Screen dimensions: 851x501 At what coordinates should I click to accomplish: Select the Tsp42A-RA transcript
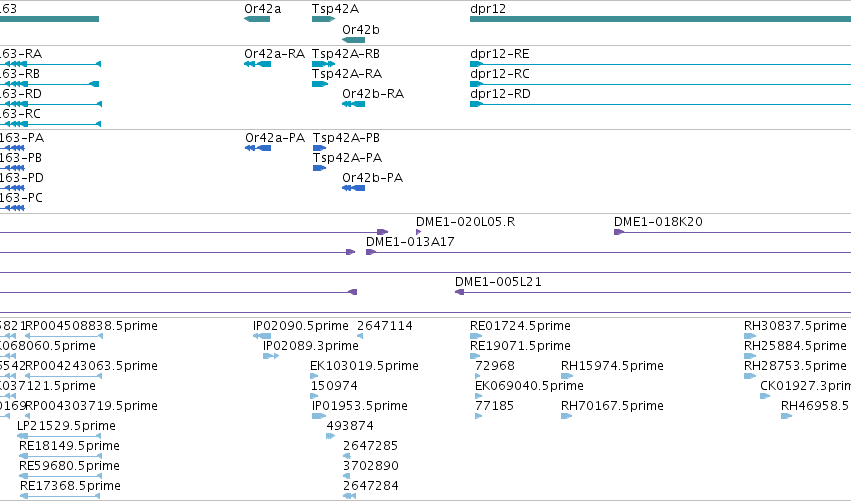coord(320,84)
